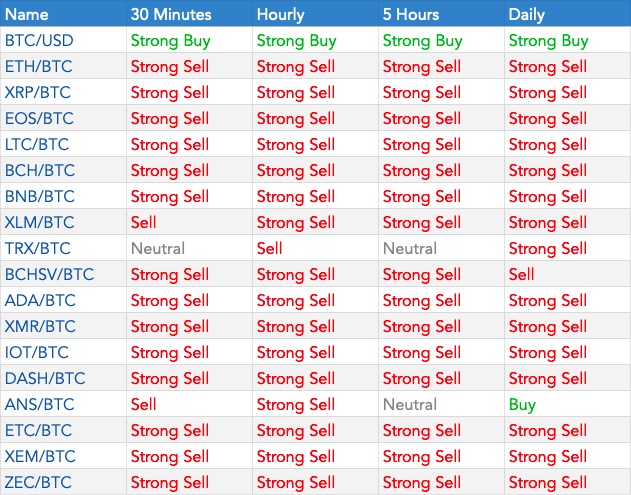
Task: Open the BTC/USD pair link
Action: (x=39, y=41)
